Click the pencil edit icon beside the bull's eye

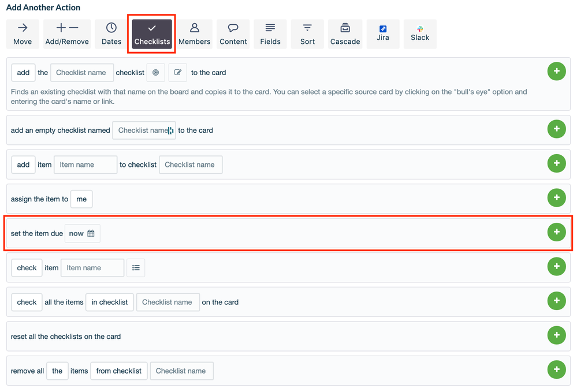click(177, 72)
